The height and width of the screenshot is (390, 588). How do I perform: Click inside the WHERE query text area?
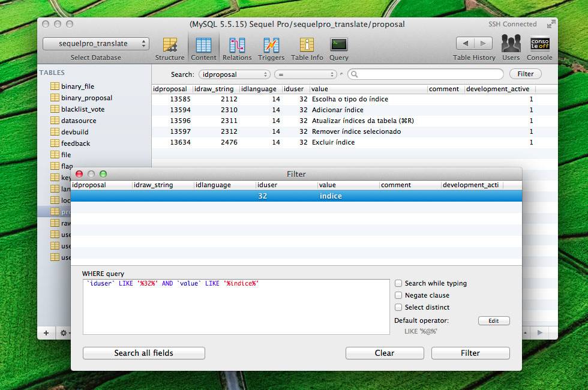[236, 309]
